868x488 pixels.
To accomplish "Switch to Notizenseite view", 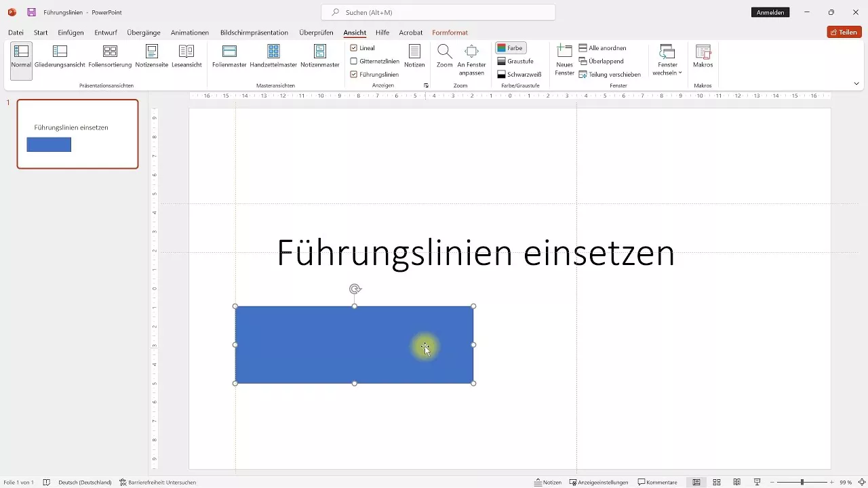I will pyautogui.click(x=152, y=57).
